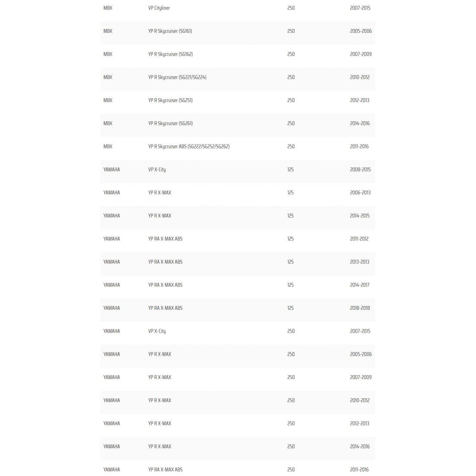Click the YP R Skycruiser (SG162) model

point(170,54)
